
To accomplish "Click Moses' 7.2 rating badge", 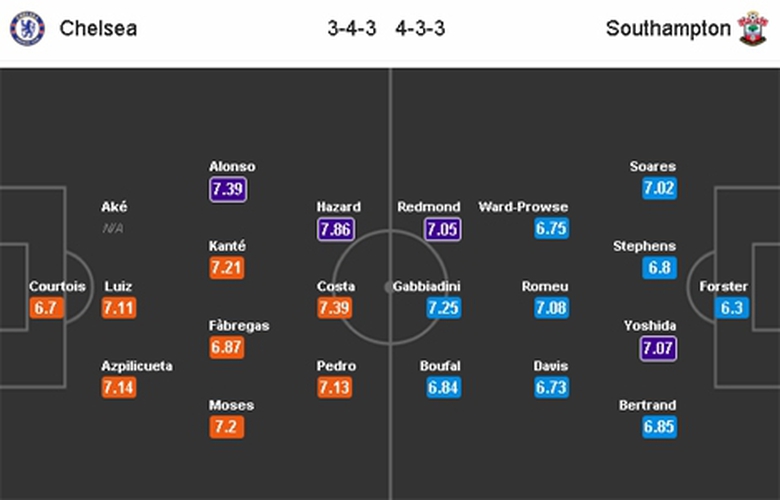I will pos(228,427).
